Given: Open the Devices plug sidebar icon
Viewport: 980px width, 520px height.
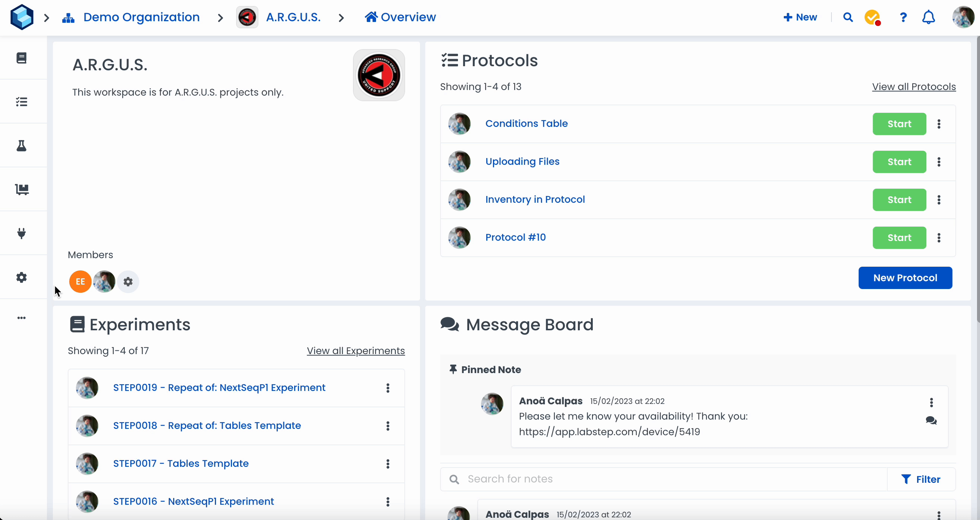Looking at the screenshot, I should [22, 233].
